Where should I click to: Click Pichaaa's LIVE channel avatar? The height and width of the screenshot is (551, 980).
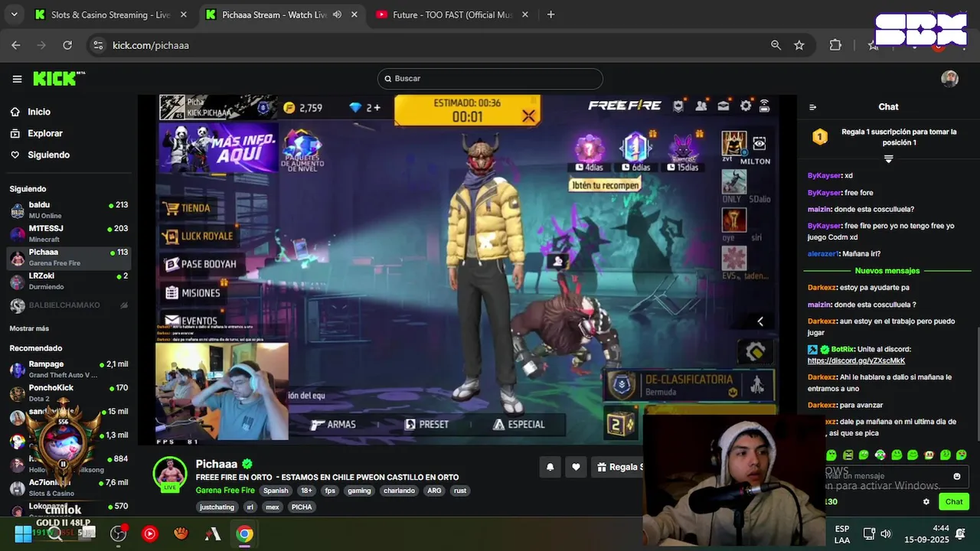(169, 473)
